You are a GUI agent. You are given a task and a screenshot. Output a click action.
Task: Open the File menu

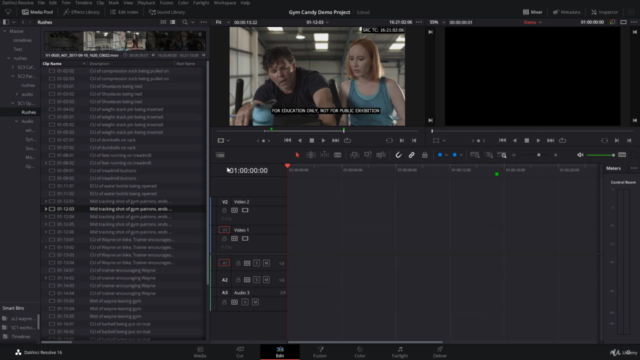(41, 3)
